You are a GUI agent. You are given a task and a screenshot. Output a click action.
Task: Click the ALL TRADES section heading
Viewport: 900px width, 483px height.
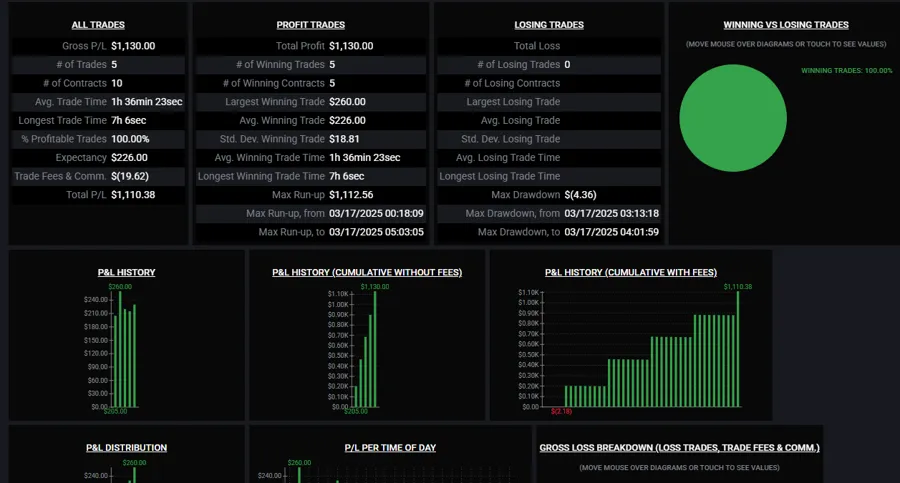tap(98, 25)
